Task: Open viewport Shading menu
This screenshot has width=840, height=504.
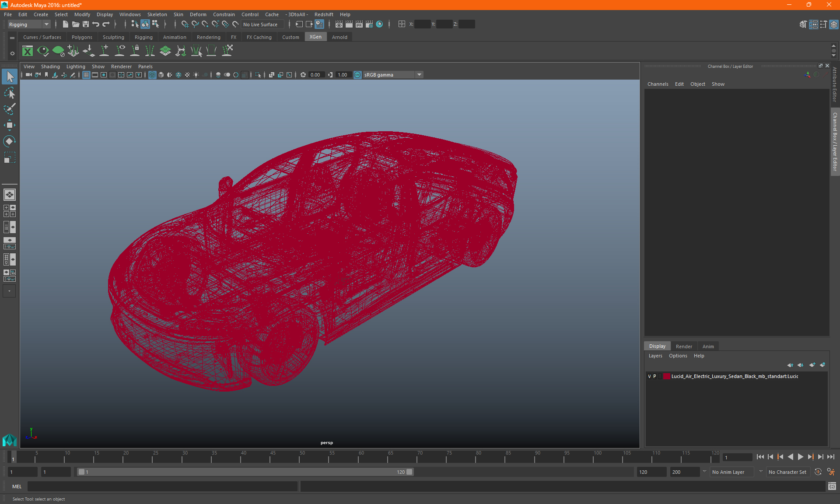Action: pos(50,66)
